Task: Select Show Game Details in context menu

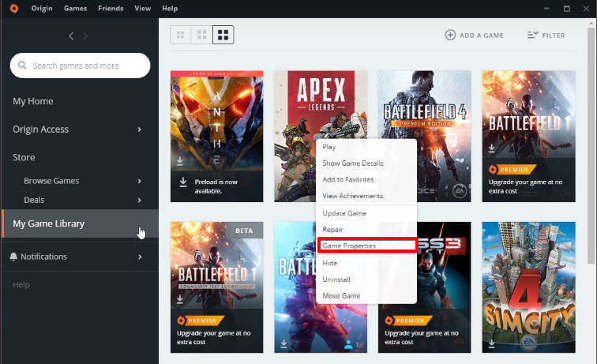Action: coord(366,163)
